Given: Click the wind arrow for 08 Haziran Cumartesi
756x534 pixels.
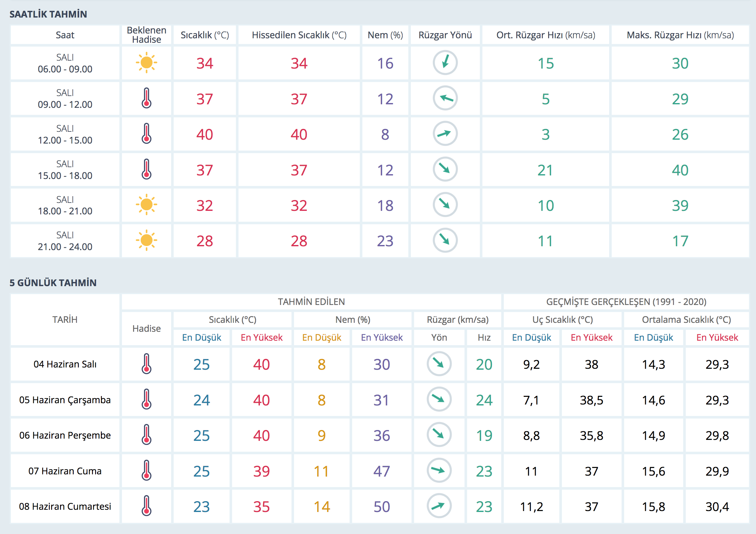Looking at the screenshot, I should point(439,506).
